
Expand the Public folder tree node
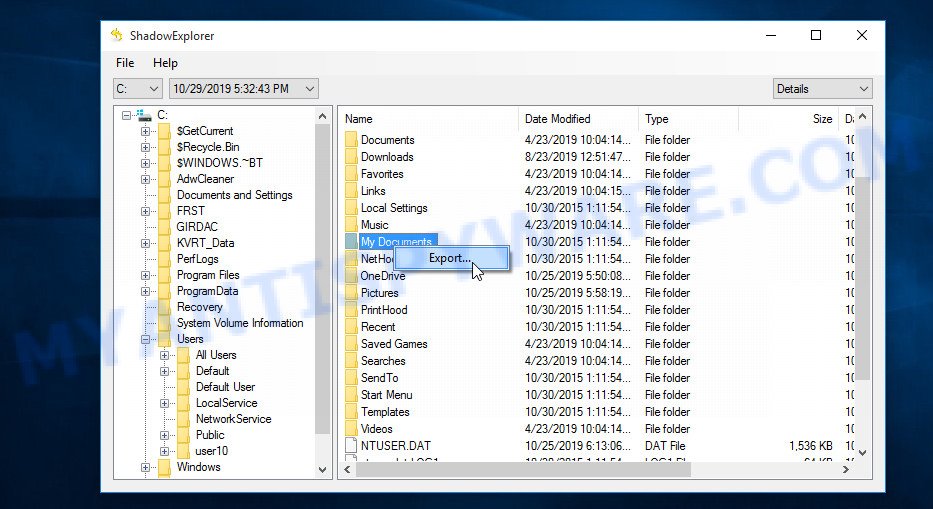pos(164,435)
